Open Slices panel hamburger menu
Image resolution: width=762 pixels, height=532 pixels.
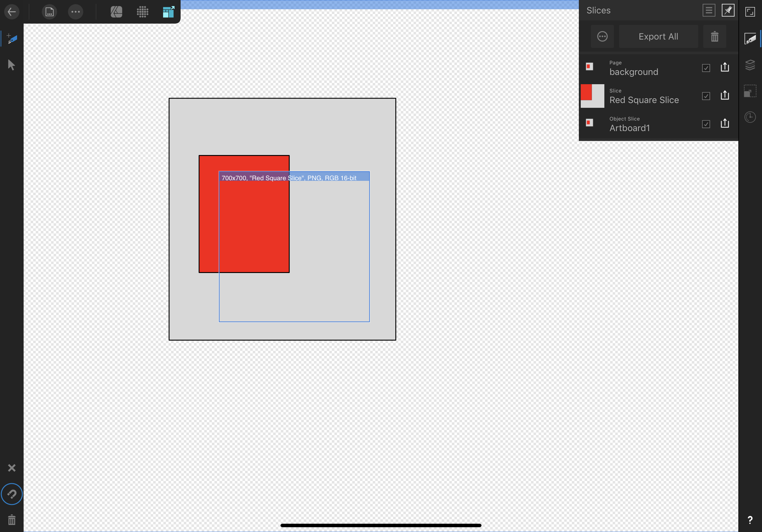pyautogui.click(x=709, y=10)
